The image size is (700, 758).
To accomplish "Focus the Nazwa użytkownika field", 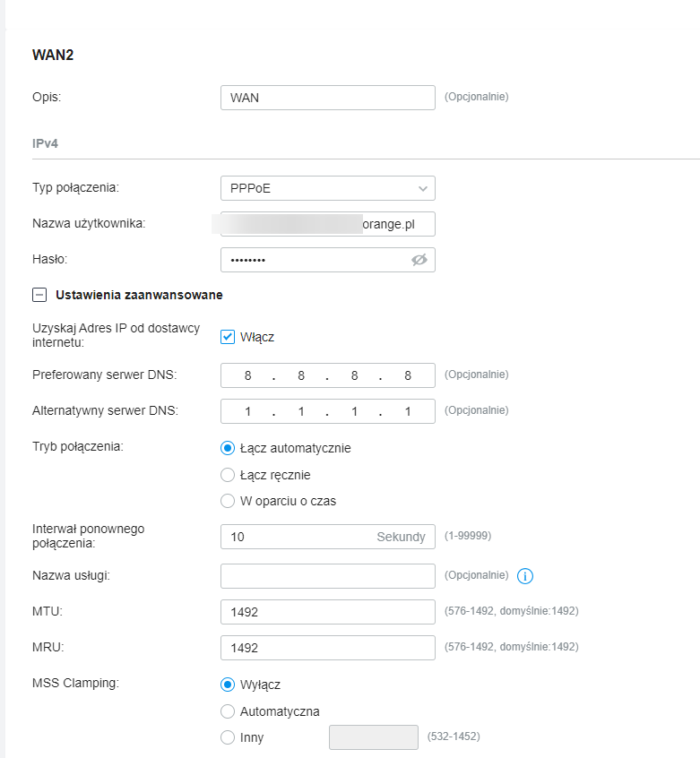I will click(327, 224).
